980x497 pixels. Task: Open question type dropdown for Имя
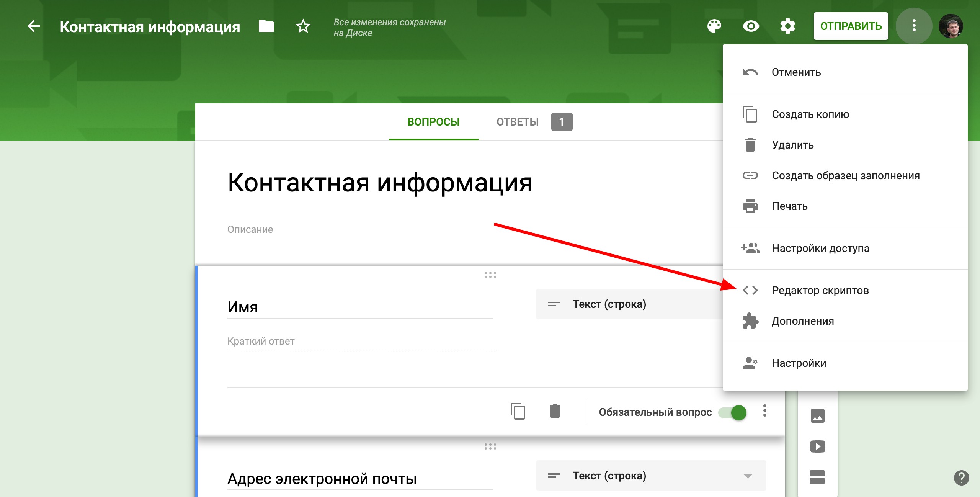tap(629, 304)
